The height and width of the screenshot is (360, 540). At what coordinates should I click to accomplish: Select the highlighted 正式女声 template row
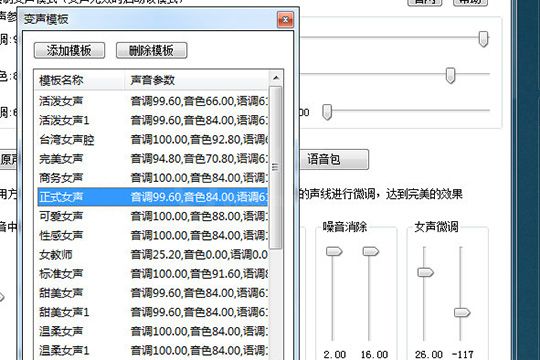(x=152, y=197)
